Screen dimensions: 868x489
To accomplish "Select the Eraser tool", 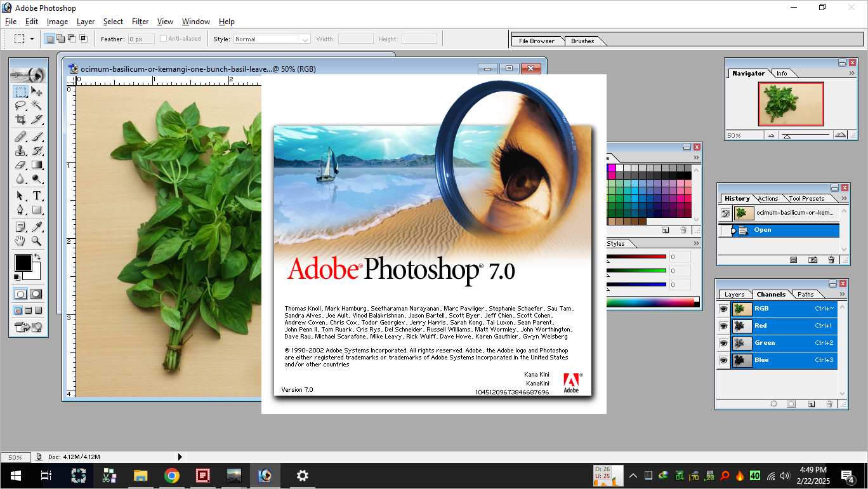I will [x=20, y=164].
